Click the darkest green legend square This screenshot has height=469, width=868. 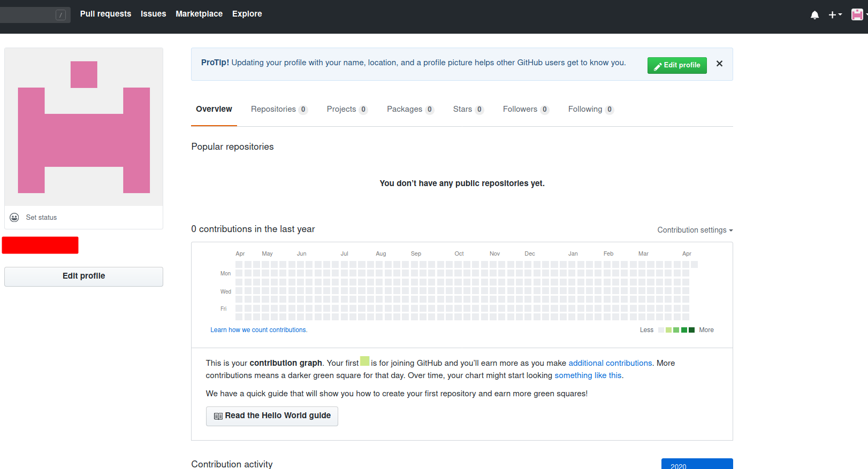(691, 330)
